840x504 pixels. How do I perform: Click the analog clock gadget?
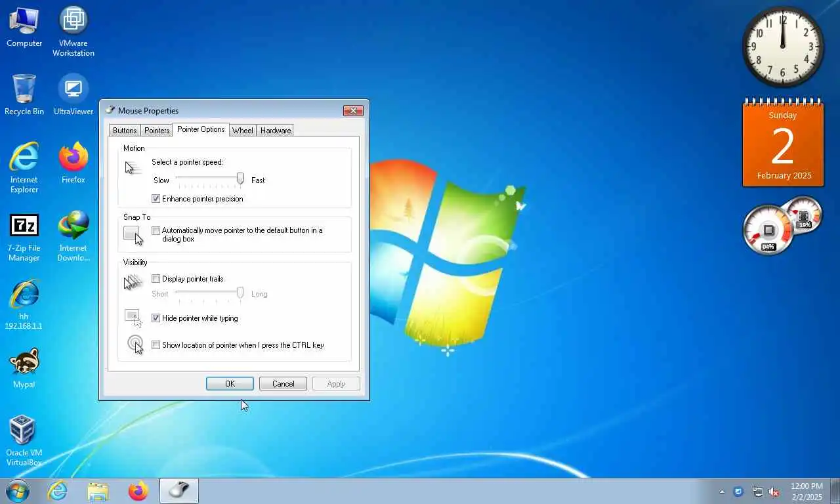click(x=783, y=47)
